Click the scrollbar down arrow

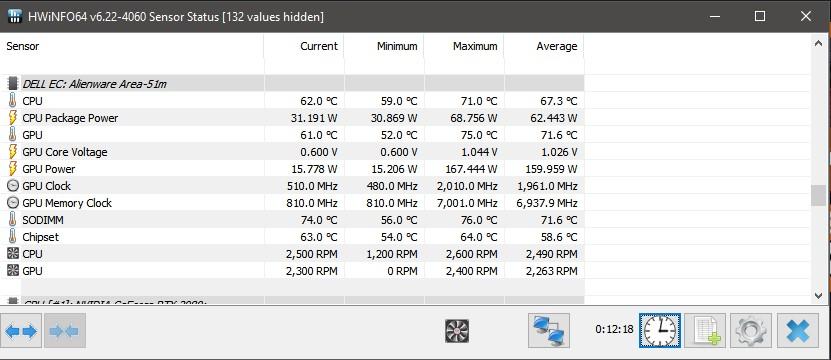tap(818, 295)
